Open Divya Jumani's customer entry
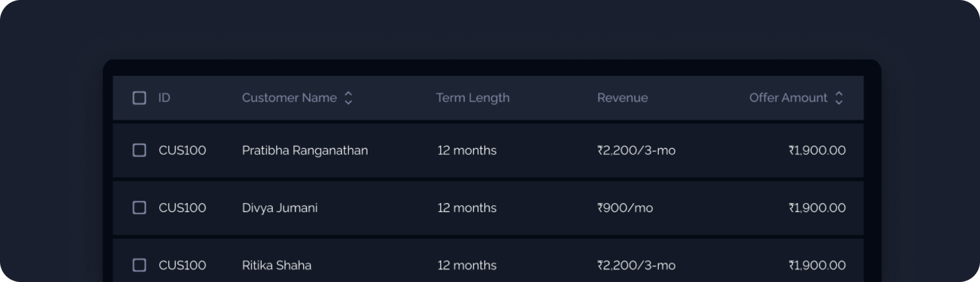The width and height of the screenshot is (980, 282). click(280, 208)
